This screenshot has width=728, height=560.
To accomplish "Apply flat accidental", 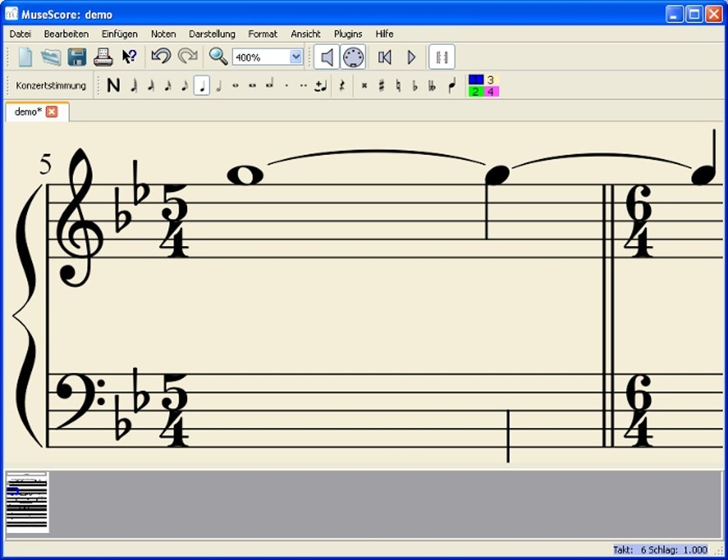I will tap(415, 86).
